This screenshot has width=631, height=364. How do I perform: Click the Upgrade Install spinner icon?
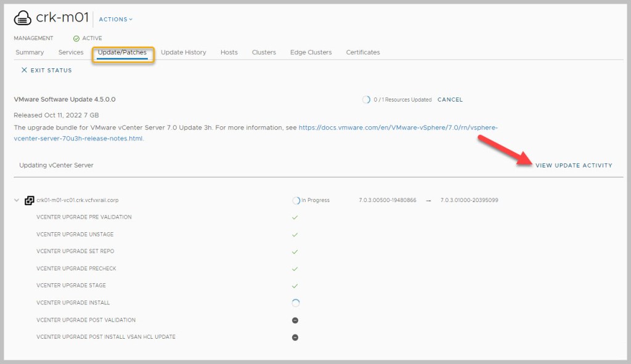click(x=295, y=303)
